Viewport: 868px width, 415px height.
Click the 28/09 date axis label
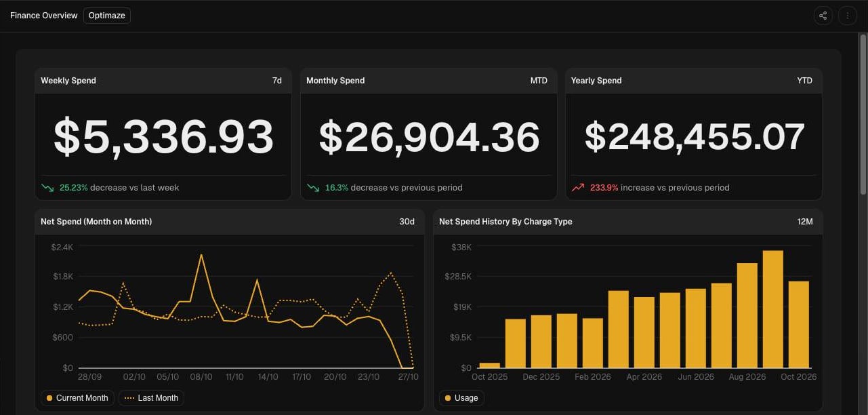90,377
